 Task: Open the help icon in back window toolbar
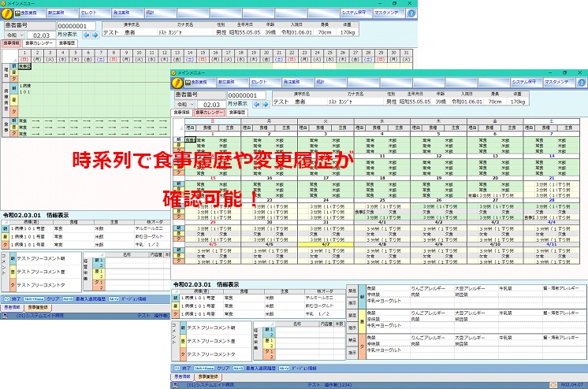[x=411, y=13]
